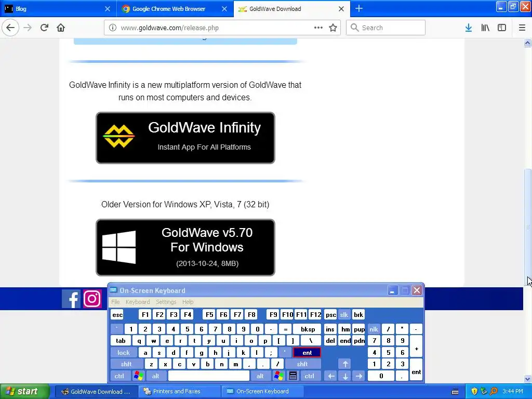The image size is (532, 399).
Task: Click the page scrollbar up arrow
Action: pos(527,43)
